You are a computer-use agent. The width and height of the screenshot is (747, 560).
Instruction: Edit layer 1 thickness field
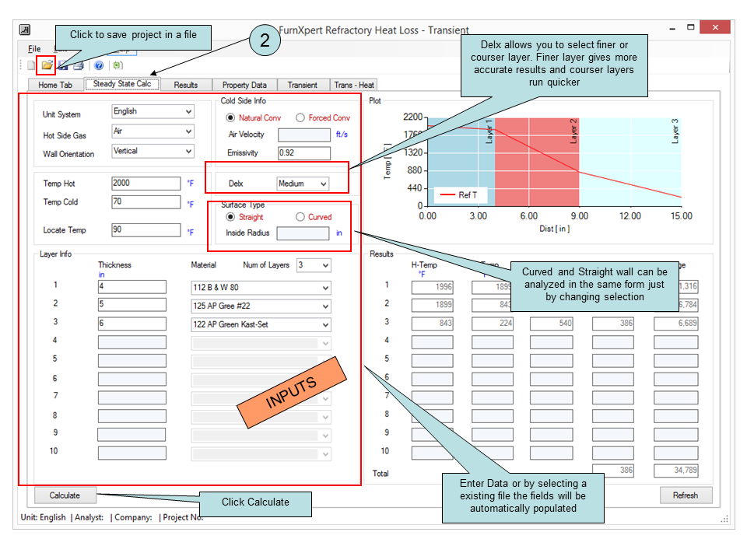132,287
